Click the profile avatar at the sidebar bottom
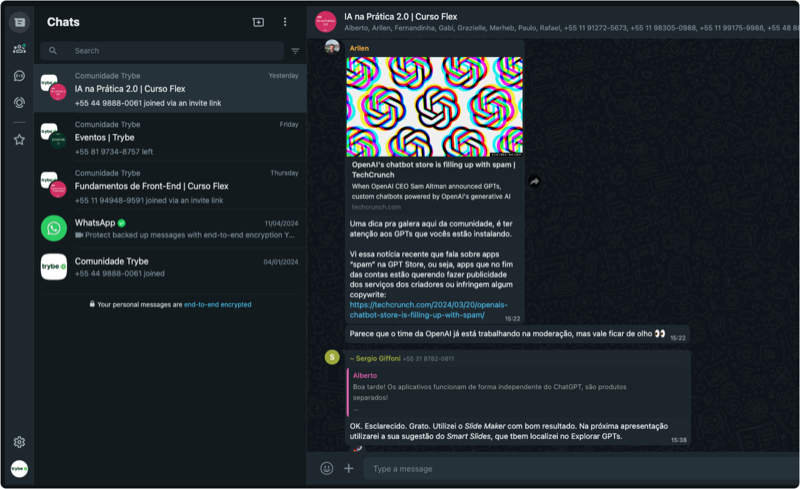 19,468
